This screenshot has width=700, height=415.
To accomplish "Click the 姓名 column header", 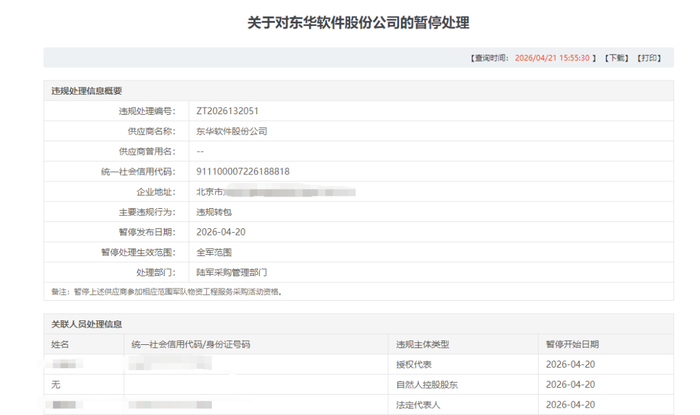I will point(60,344).
